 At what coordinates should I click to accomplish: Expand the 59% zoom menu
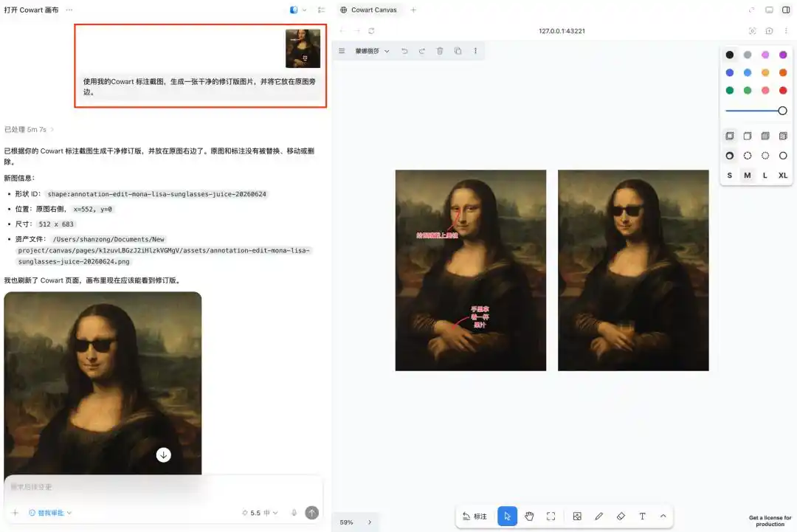(x=370, y=522)
